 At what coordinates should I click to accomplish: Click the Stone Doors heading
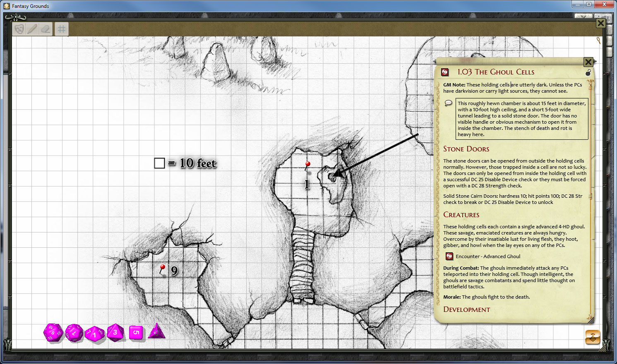[x=466, y=149]
